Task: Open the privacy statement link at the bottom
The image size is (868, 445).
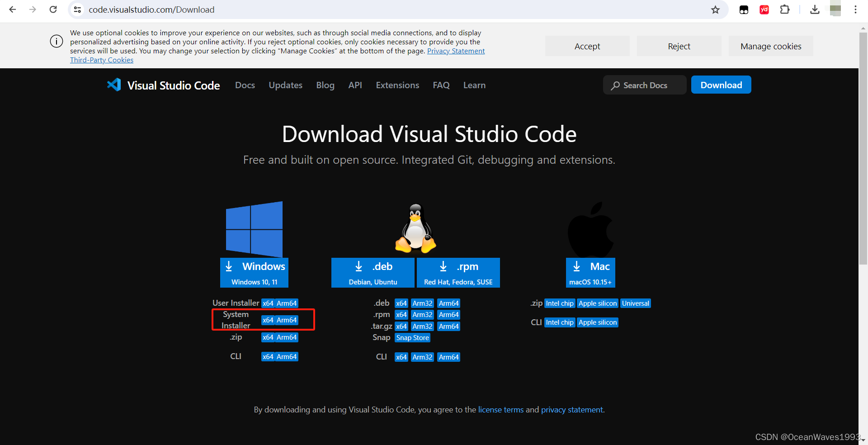Action: (572, 410)
